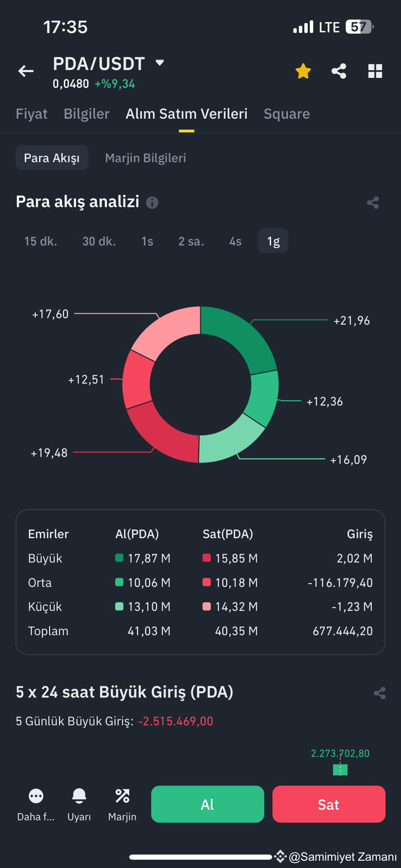The image size is (401, 868).
Task: Open the grid/markets overview icon top right
Action: (375, 71)
